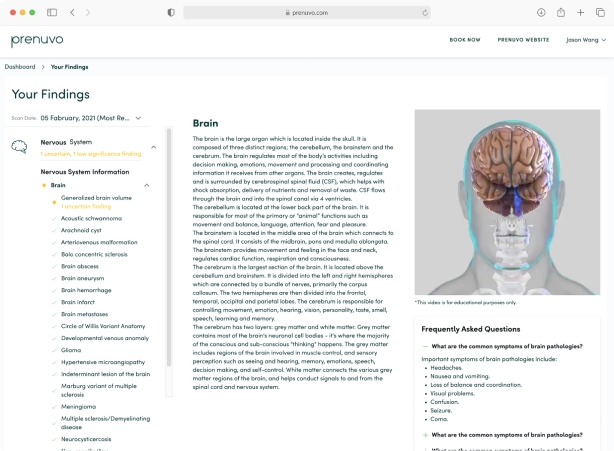Select Acoustic schwannoma in the list
The height and width of the screenshot is (451, 614).
coord(91,218)
